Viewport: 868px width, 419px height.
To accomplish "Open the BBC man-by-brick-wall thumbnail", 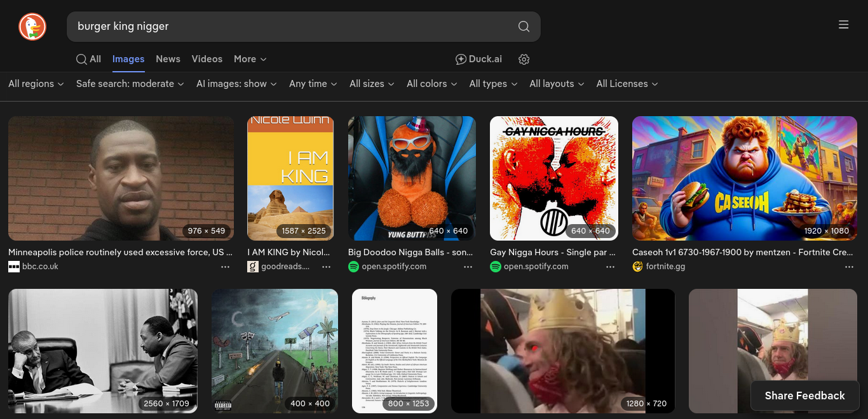I will pyautogui.click(x=121, y=178).
